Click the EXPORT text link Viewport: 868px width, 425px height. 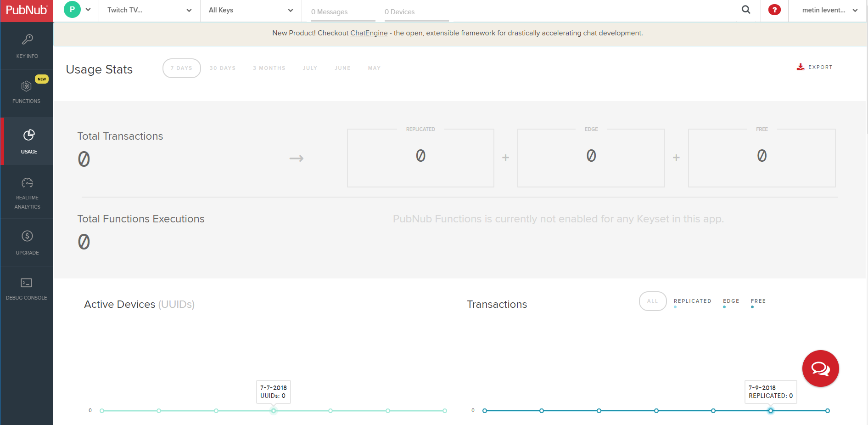click(x=820, y=67)
